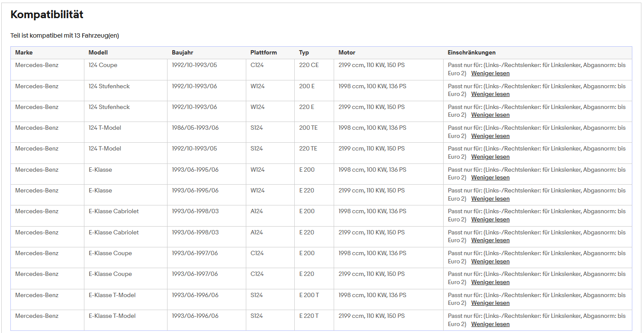The width and height of the screenshot is (644, 333).
Task: Click the Kompatibilität section heading
Action: point(47,14)
